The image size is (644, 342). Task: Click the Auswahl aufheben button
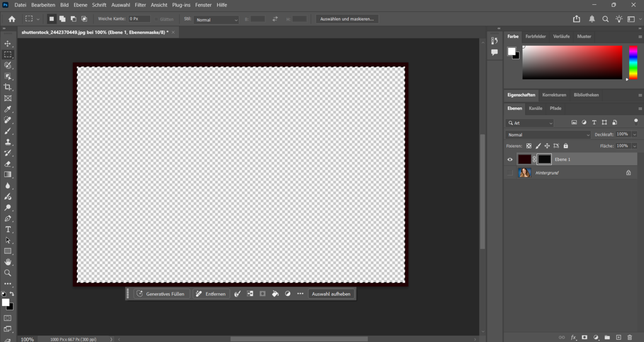[x=331, y=294]
